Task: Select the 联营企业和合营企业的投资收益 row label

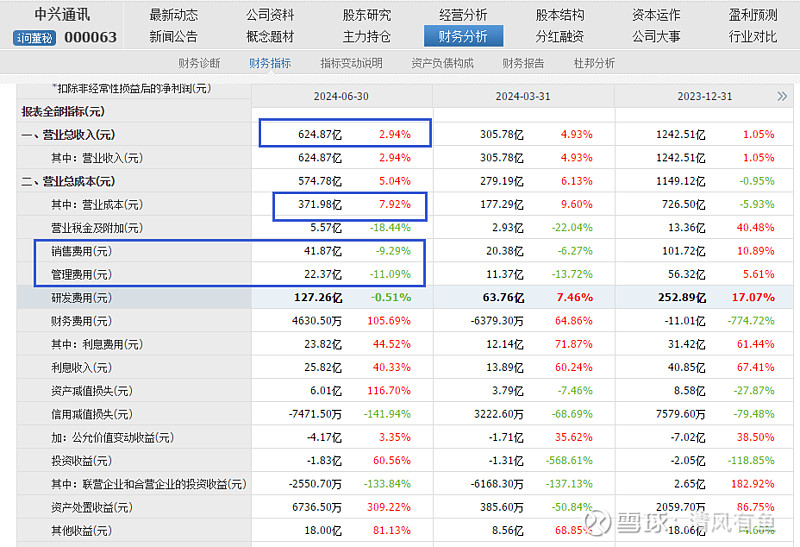Action: tap(149, 484)
